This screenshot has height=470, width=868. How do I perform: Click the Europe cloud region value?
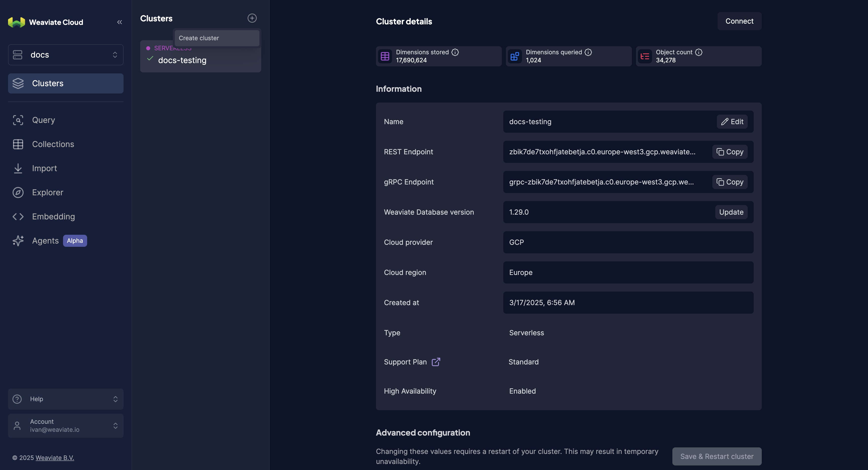point(521,272)
